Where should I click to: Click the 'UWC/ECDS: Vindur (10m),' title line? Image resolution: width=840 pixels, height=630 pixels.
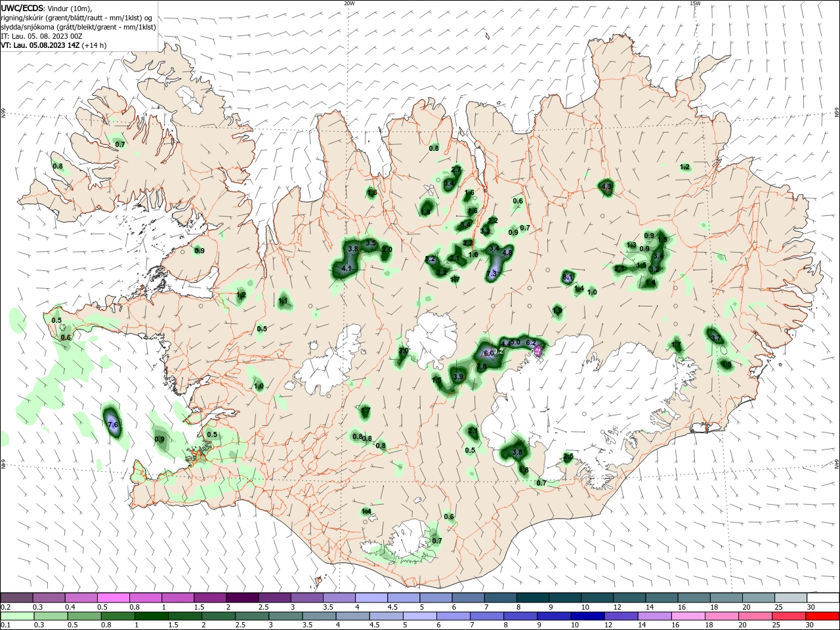click(47, 8)
